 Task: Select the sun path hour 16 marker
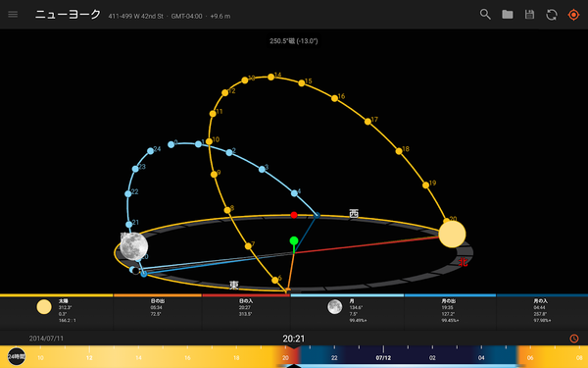pos(334,98)
